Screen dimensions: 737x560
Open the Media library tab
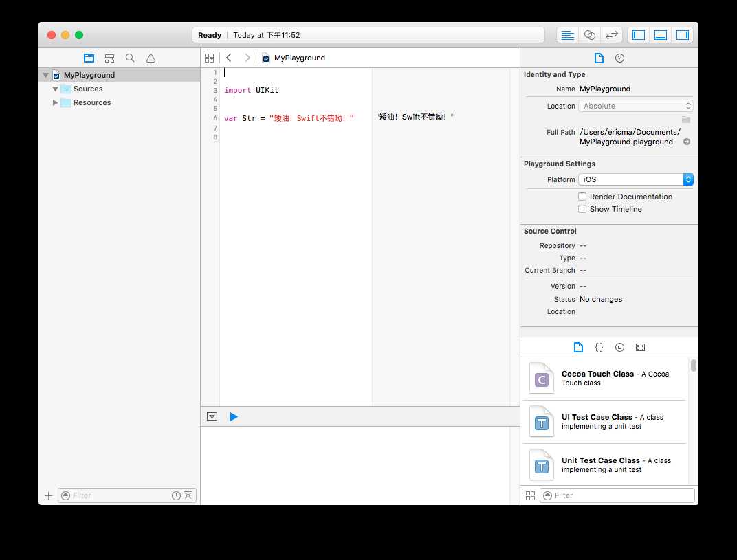click(x=640, y=347)
